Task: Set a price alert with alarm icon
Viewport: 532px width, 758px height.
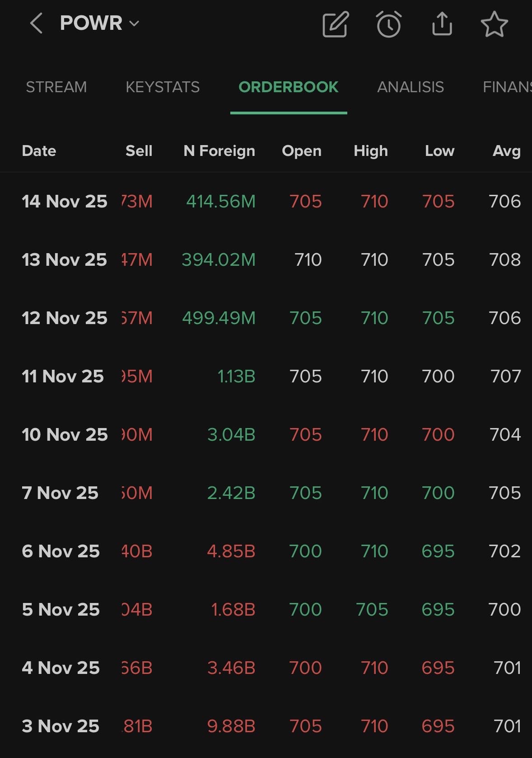Action: point(388,24)
